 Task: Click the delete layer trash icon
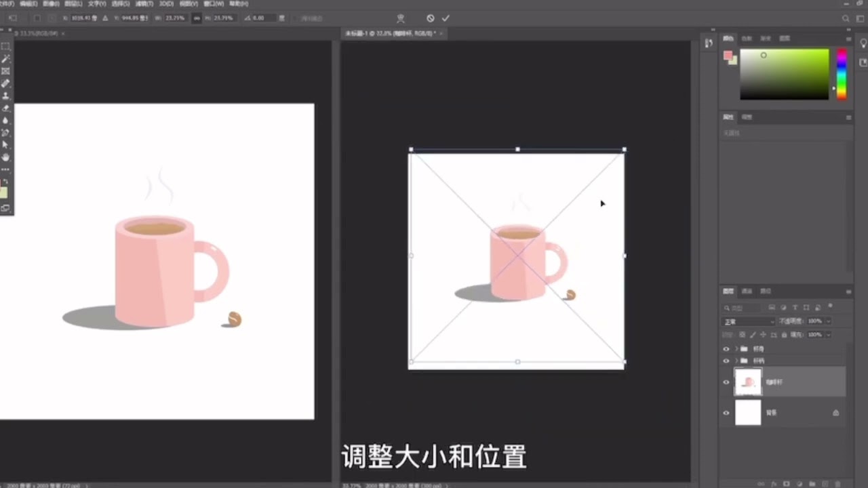point(837,484)
